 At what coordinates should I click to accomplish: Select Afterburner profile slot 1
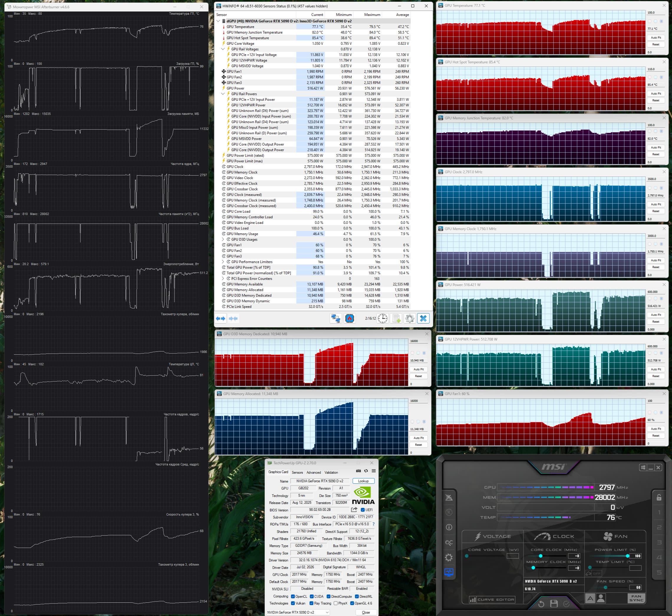pos(659,512)
